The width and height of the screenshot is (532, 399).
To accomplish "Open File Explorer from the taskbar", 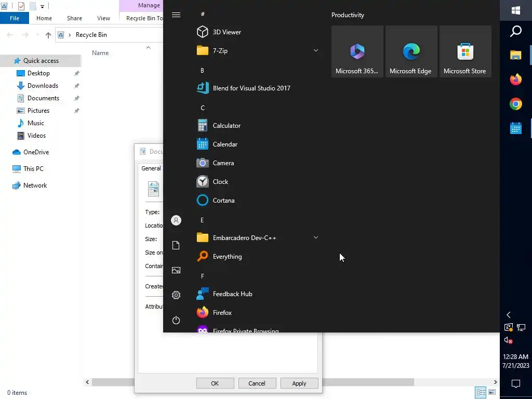I will pos(516,55).
